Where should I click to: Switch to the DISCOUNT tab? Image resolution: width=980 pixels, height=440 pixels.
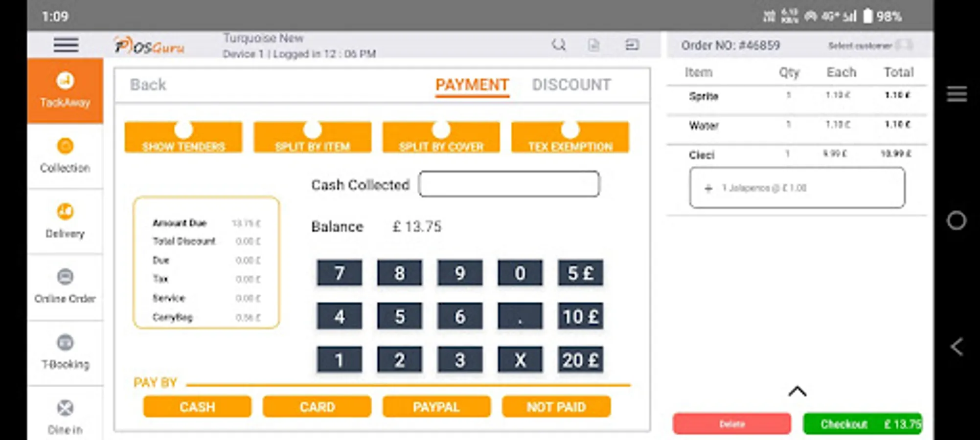tap(571, 85)
